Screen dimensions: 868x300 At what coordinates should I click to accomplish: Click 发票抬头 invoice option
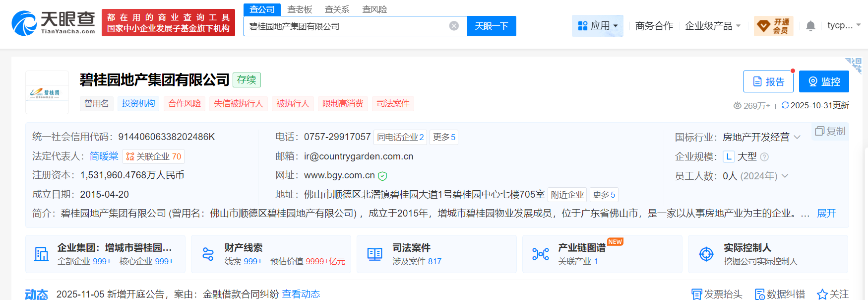coord(717,294)
